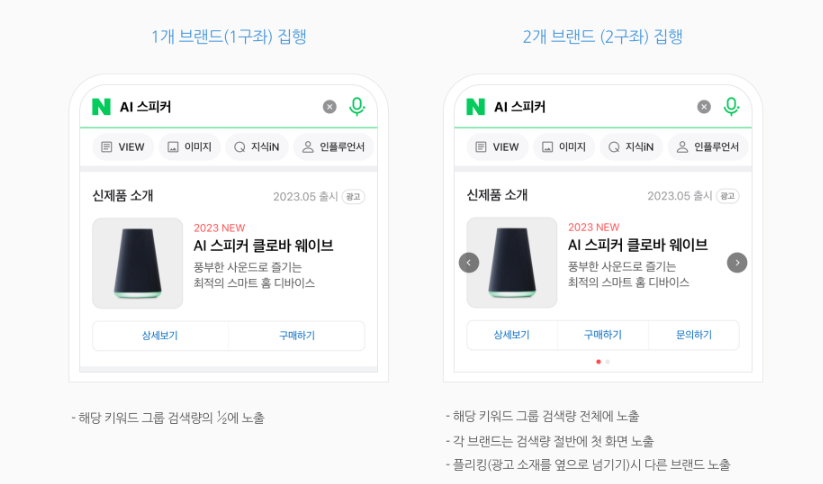Click the AI 스피커 클로바 웨이브 title on left
The height and width of the screenshot is (484, 823).
[263, 245]
